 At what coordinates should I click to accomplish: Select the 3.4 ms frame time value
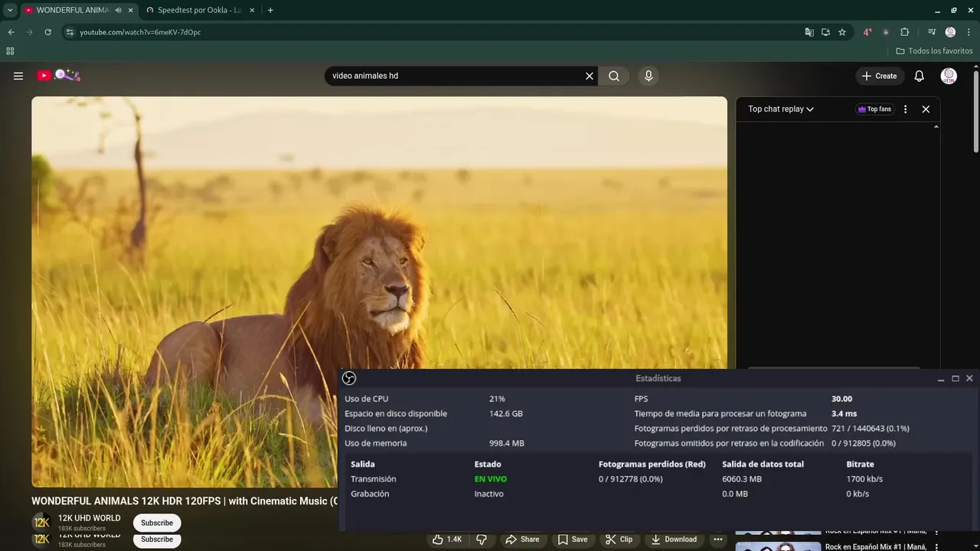click(x=844, y=413)
